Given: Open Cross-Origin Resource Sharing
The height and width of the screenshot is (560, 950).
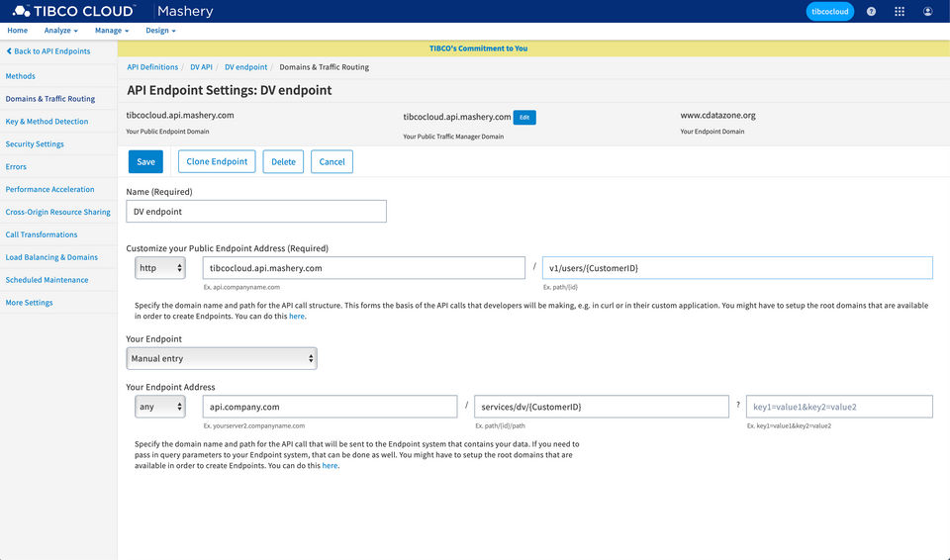Looking at the screenshot, I should [x=57, y=212].
